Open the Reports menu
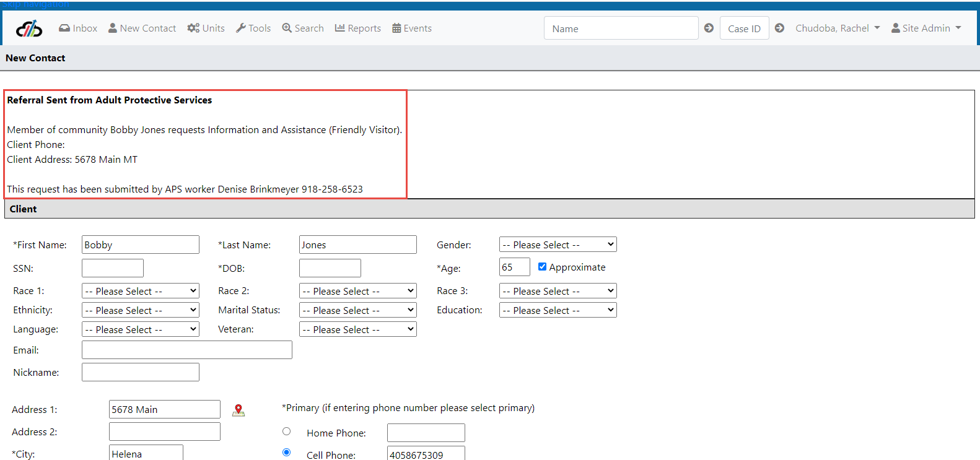980x460 pixels. [x=358, y=28]
